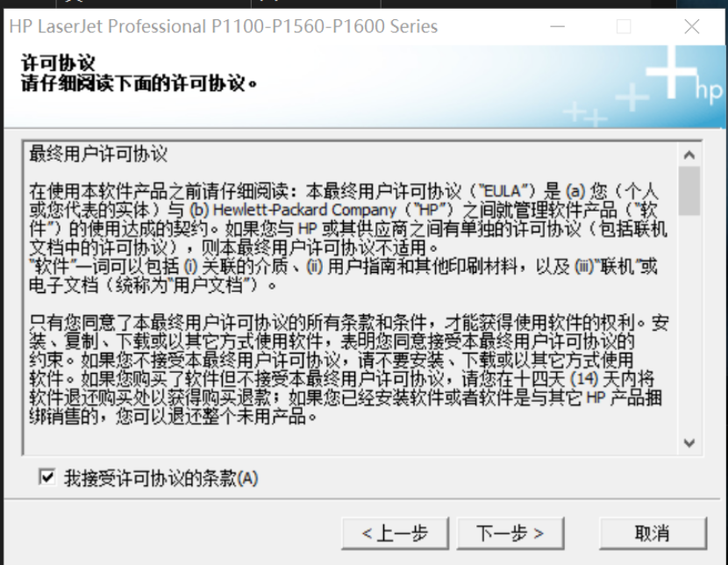Go back with the 上一步 button
728x565 pixels.
pyautogui.click(x=395, y=533)
